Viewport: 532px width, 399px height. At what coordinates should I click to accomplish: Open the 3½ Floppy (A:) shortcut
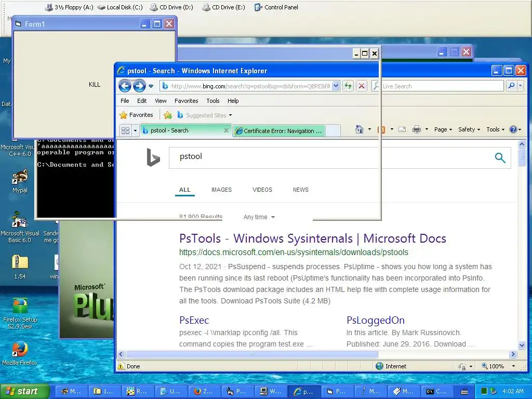tap(69, 7)
